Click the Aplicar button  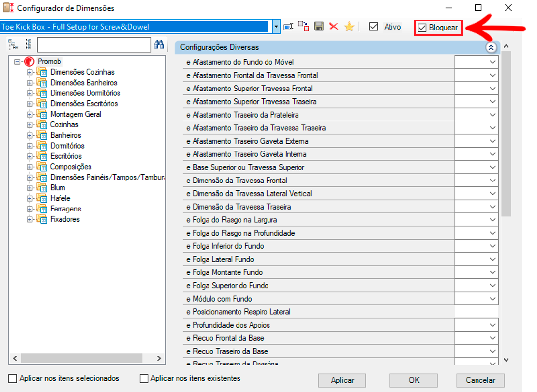tap(342, 380)
